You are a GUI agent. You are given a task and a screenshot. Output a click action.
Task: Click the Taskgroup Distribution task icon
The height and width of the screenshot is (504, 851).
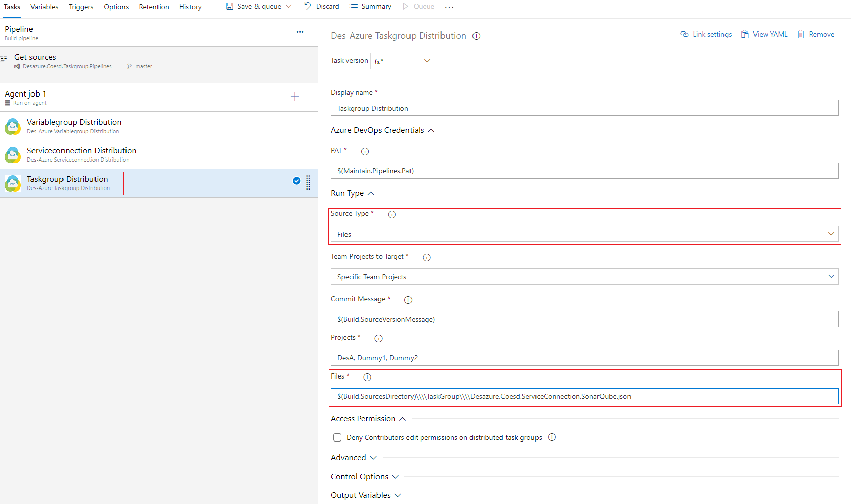point(13,183)
